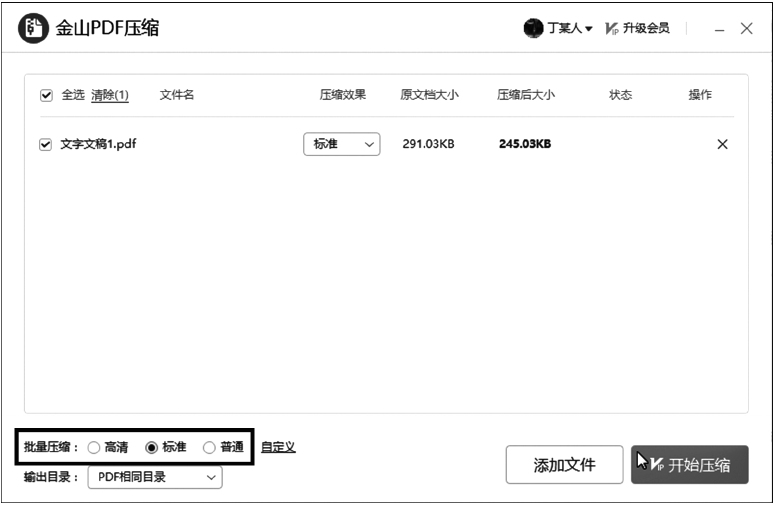
Task: Click the user avatar icon for 丁某人
Action: coord(533,29)
